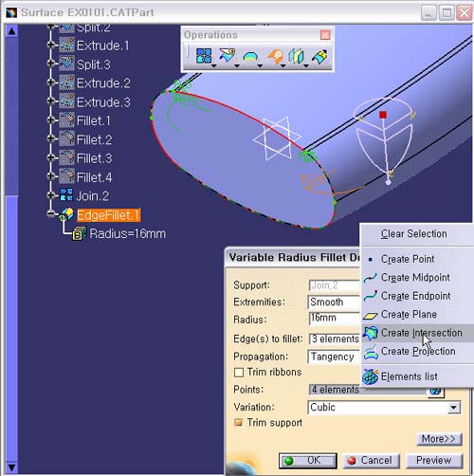The image size is (474, 476).
Task: Expand the Fillet.3 tree node
Action: pos(50,157)
